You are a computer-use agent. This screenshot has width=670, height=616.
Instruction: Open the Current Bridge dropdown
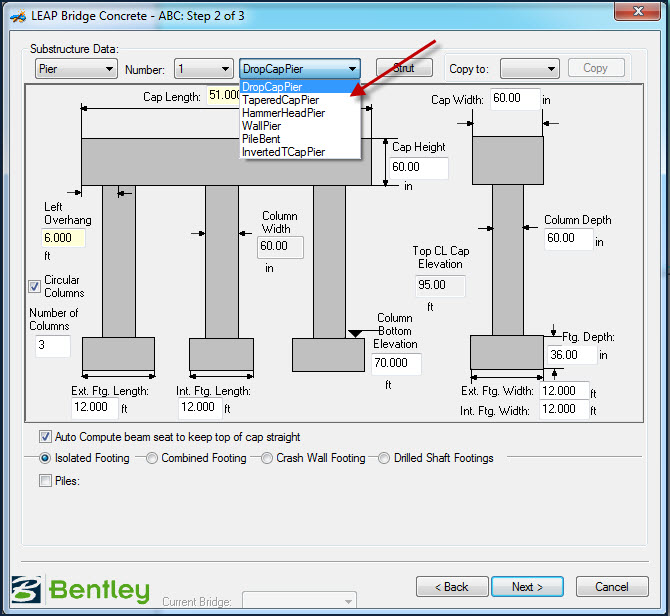[299, 601]
